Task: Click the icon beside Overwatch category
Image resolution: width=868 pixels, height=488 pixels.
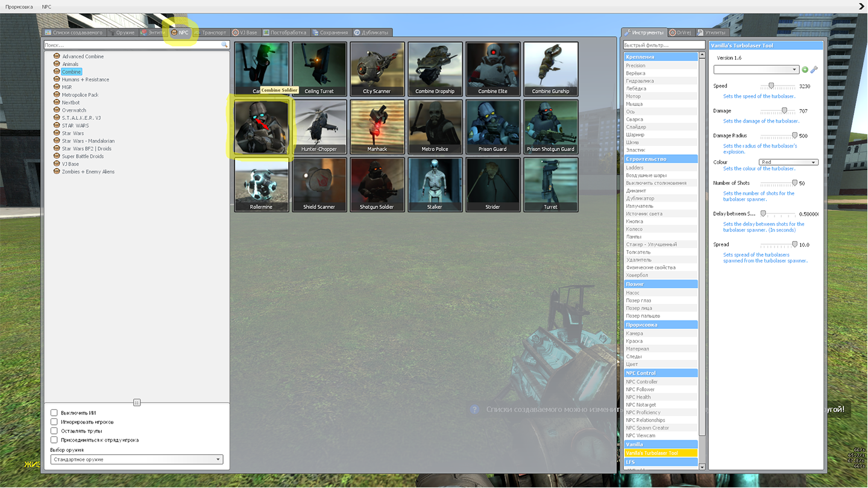Action: tap(57, 110)
